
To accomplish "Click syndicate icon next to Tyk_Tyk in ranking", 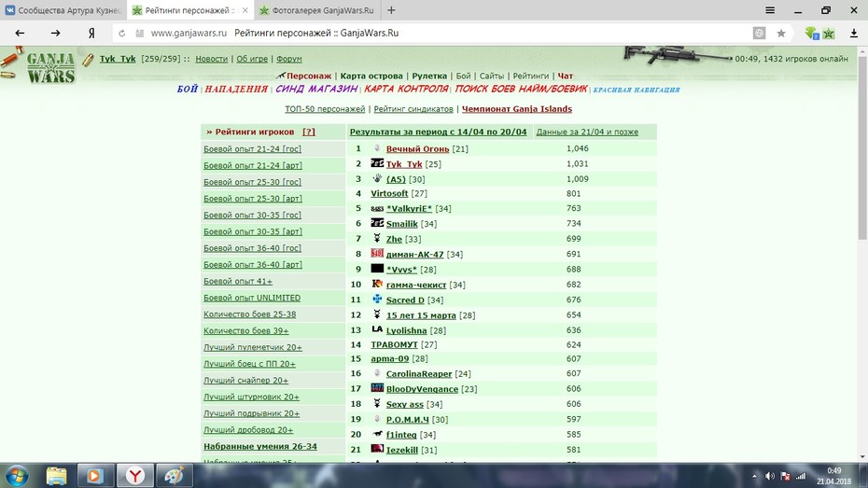I will pyautogui.click(x=377, y=163).
